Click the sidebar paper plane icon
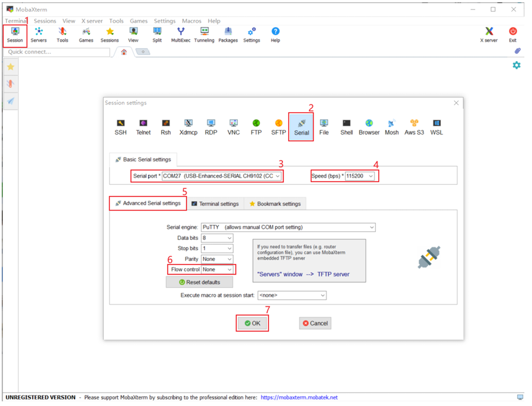This screenshot has height=406, width=532. pyautogui.click(x=11, y=101)
